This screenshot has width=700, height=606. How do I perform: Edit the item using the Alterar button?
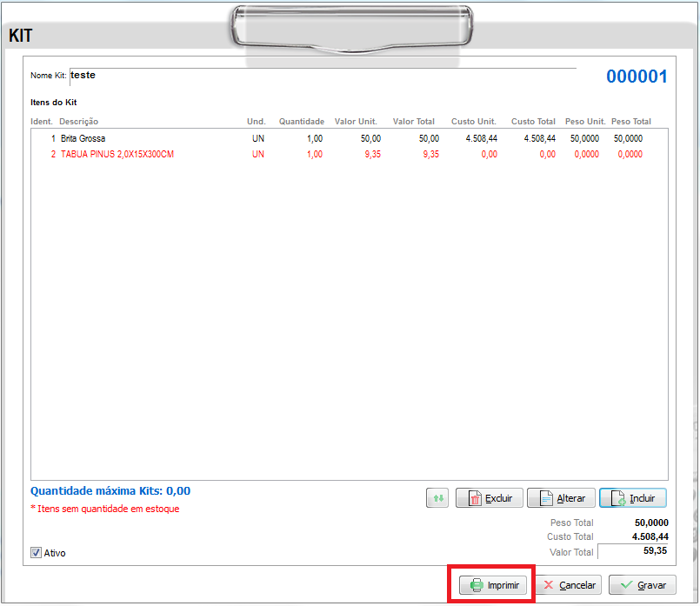pos(561,498)
